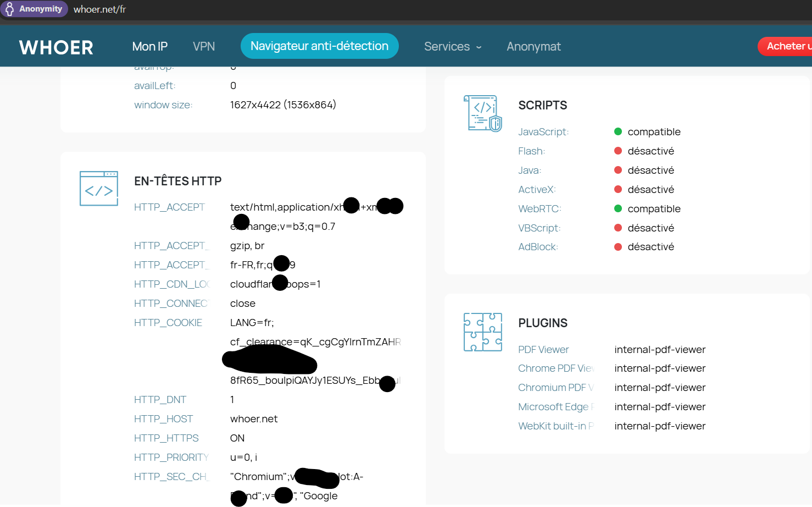The height and width of the screenshot is (507, 812).
Task: Open the VPN menu item
Action: (x=204, y=47)
